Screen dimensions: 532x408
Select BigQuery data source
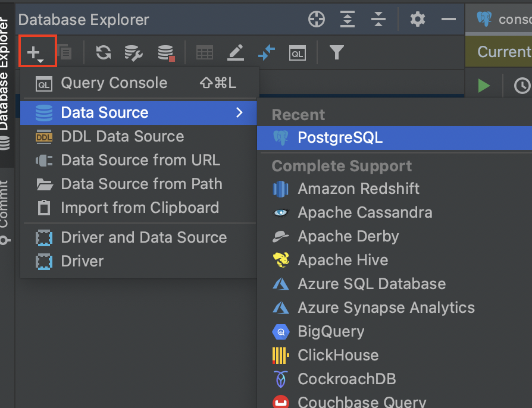(395, 332)
